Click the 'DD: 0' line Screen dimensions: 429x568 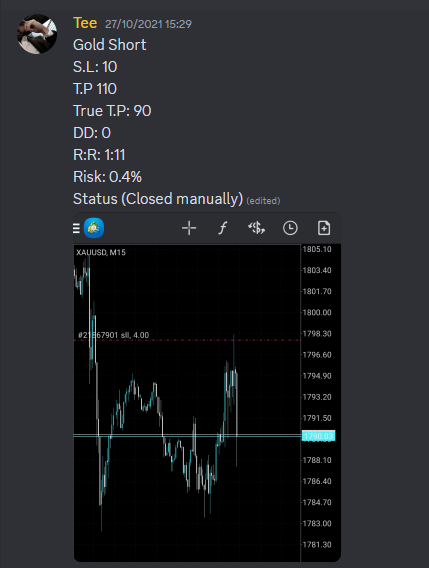coord(92,133)
